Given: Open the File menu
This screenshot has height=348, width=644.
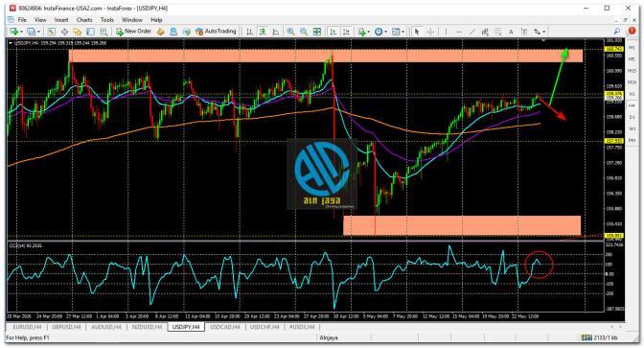Looking at the screenshot, I should pyautogui.click(x=22, y=20).
